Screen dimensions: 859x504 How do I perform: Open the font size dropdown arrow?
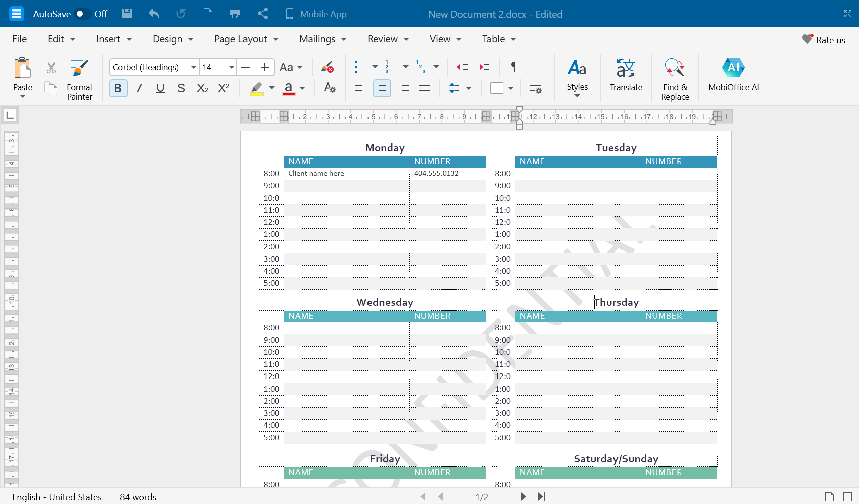231,67
